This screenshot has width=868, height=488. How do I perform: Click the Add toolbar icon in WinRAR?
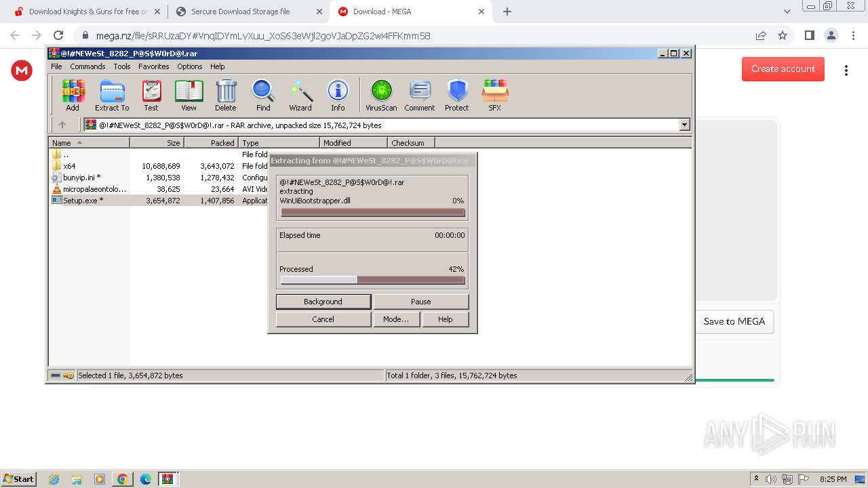73,95
